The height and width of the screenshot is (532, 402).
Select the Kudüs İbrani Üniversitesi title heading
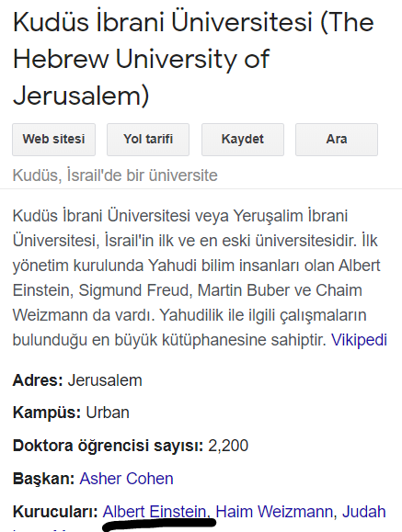(194, 59)
